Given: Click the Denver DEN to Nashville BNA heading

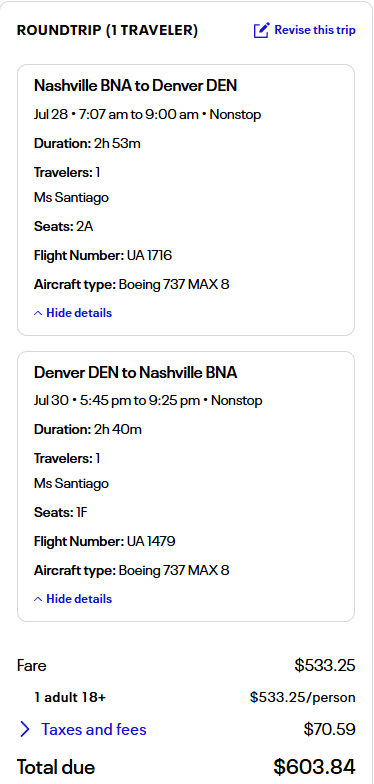Looking at the screenshot, I should (x=136, y=372).
